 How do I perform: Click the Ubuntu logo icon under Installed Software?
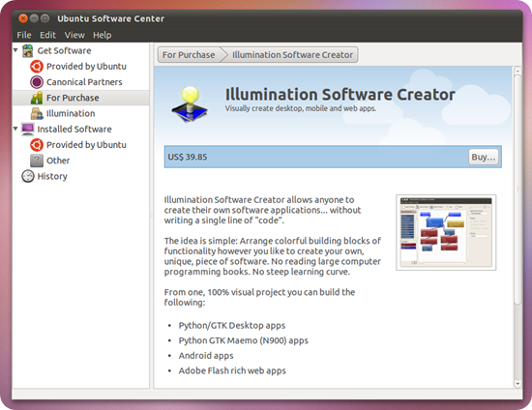pyautogui.click(x=37, y=145)
